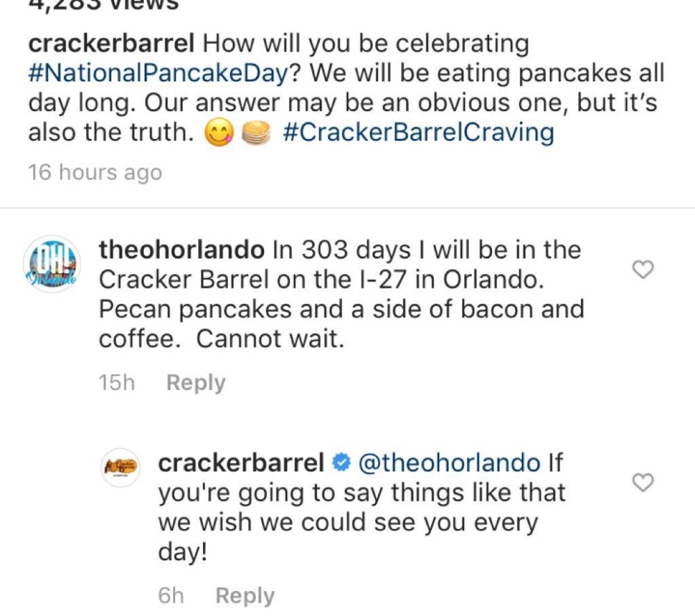Open crackerbarrel username in the reply
The image size is (695, 616).
tap(241, 463)
